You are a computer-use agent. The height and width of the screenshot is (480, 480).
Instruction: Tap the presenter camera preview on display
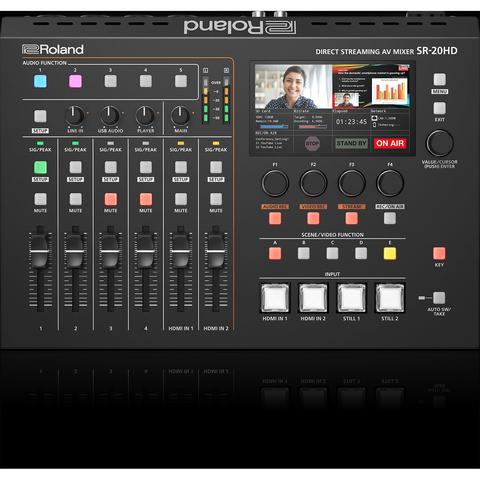point(294,87)
